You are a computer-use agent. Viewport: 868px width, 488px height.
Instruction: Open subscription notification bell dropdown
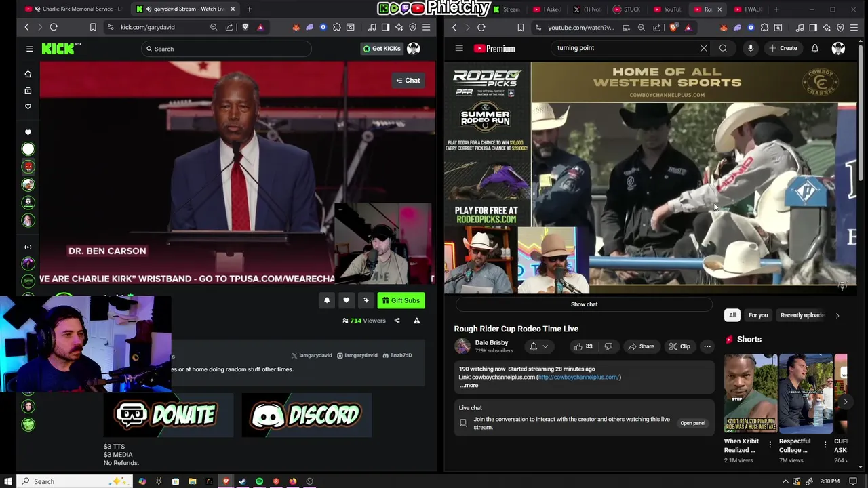coord(538,346)
